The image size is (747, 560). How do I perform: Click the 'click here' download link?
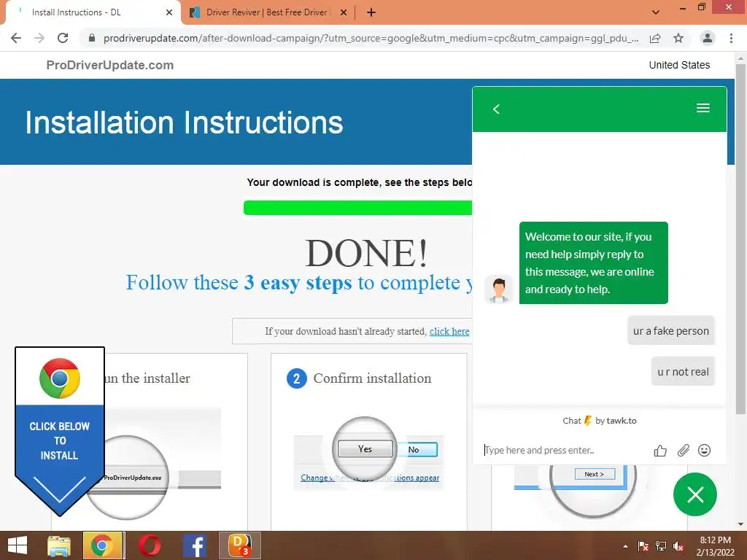pos(449,332)
